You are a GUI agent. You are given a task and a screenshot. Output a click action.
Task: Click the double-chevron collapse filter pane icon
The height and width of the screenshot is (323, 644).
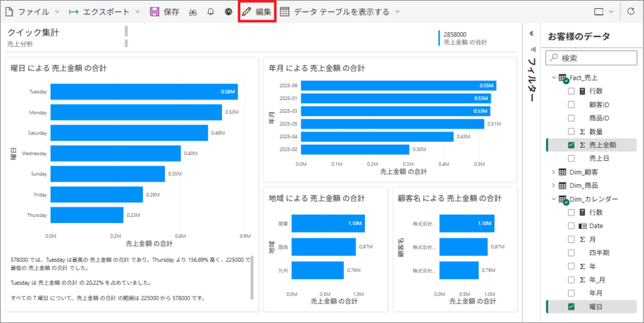pyautogui.click(x=531, y=34)
